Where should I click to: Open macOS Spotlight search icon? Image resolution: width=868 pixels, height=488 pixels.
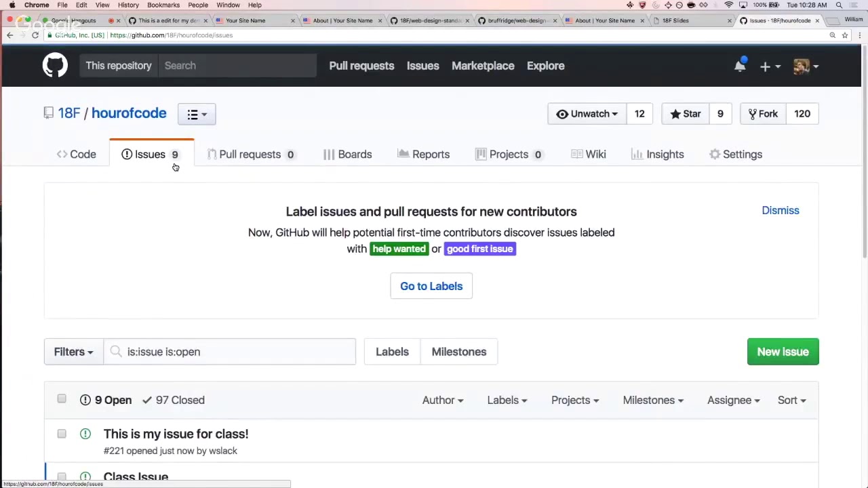(839, 5)
